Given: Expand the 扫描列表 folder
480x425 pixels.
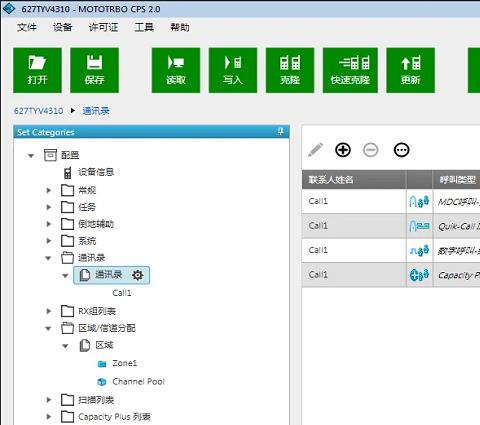Looking at the screenshot, I should click(x=49, y=399).
